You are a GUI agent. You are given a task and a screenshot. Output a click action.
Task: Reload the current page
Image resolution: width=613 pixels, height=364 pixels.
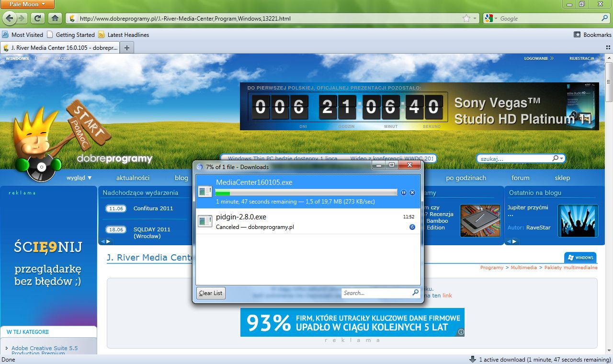pos(38,18)
